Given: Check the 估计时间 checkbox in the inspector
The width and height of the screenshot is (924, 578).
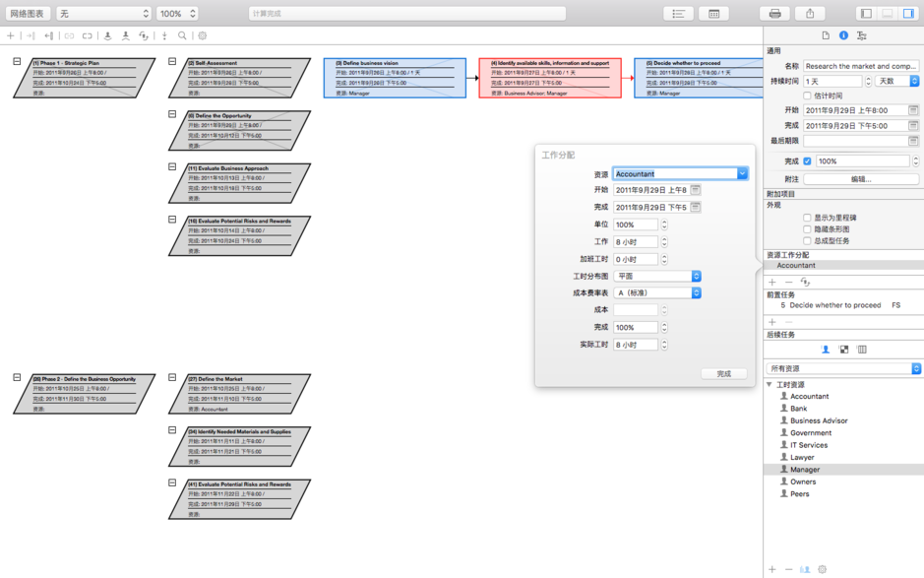Looking at the screenshot, I should tap(807, 95).
